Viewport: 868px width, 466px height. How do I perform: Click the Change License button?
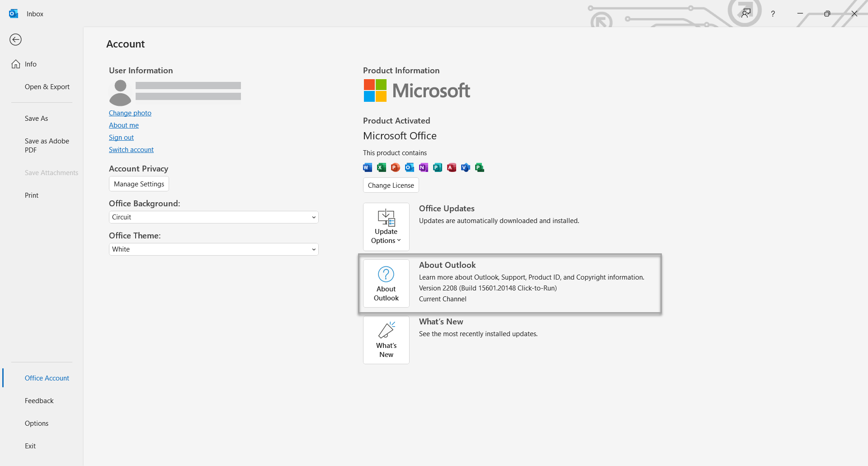[x=391, y=185]
